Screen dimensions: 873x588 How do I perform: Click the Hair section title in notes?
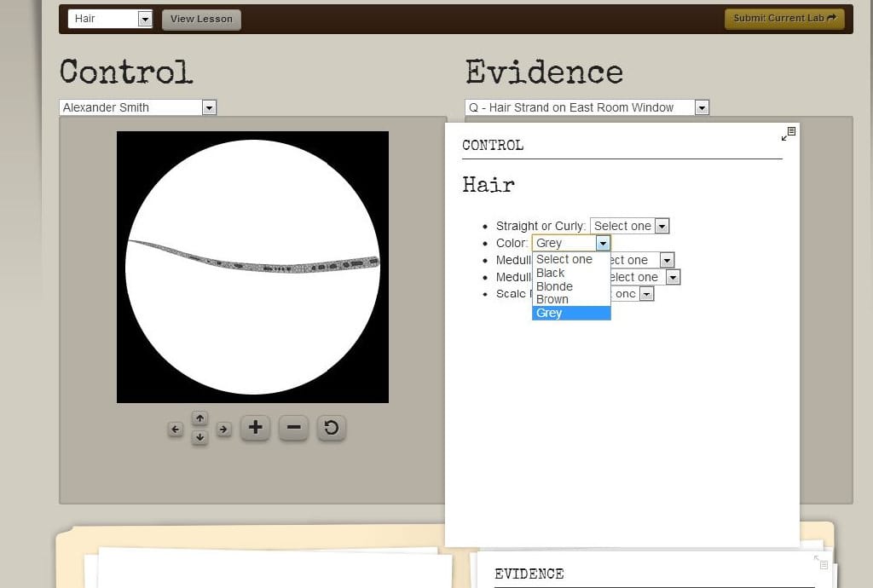(489, 184)
